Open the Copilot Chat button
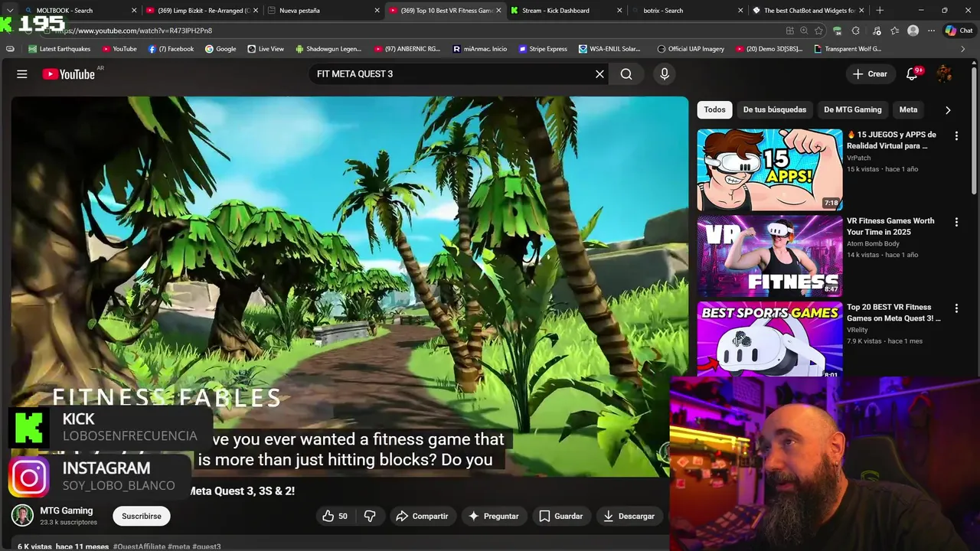 [961, 31]
